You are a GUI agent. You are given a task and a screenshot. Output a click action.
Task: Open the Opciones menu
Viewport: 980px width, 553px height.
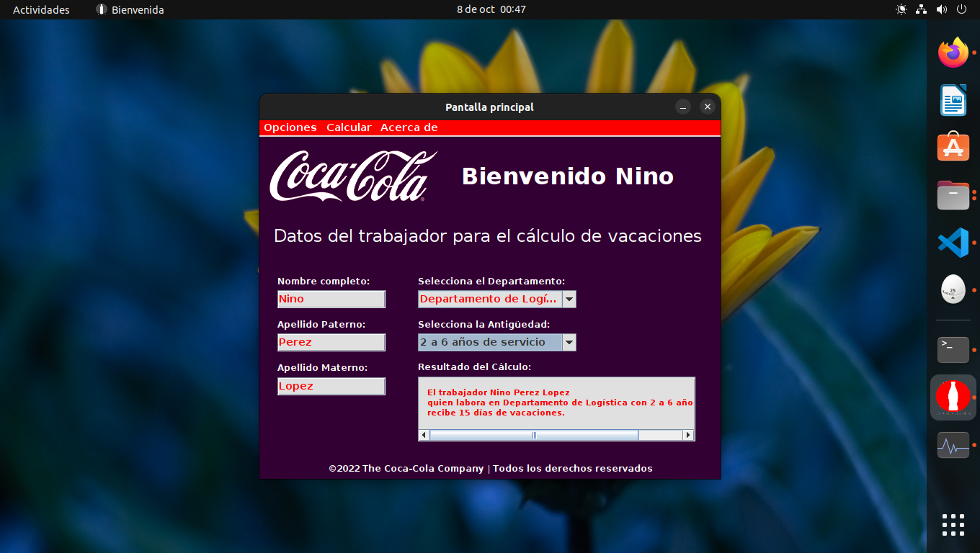click(290, 127)
